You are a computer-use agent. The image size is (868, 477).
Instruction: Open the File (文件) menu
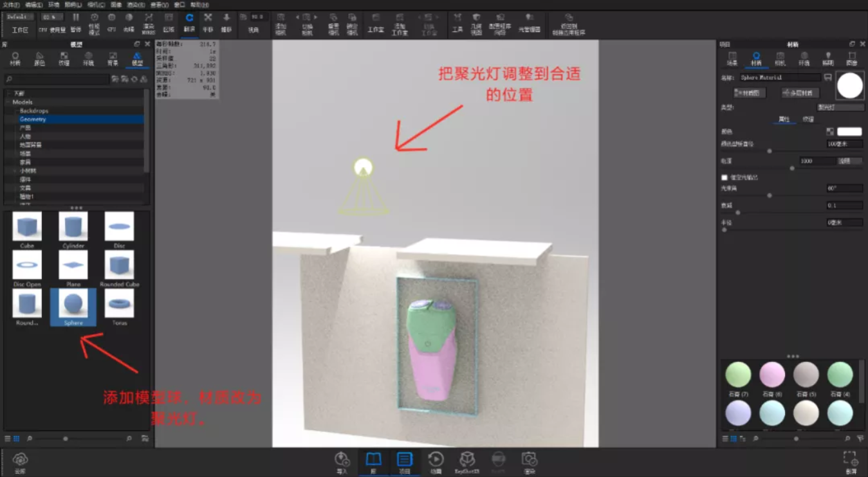coord(12,4)
